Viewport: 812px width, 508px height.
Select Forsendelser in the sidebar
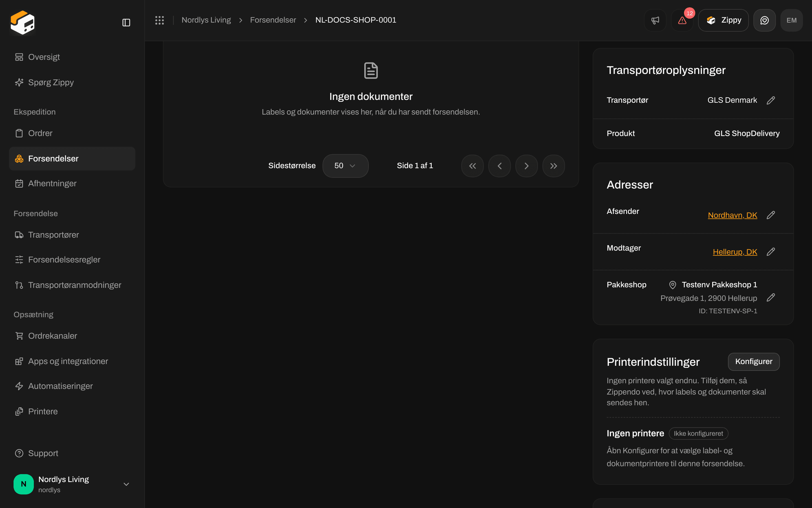coord(72,159)
